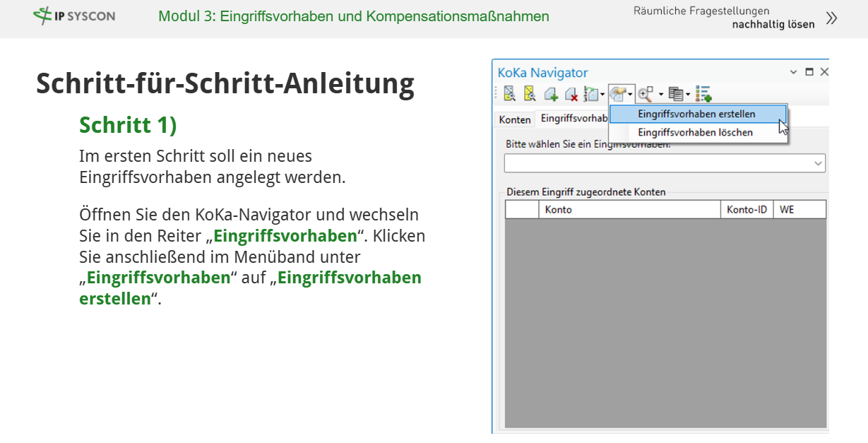Click the legend list with green plus icon
The image size is (868, 443).
point(703,93)
